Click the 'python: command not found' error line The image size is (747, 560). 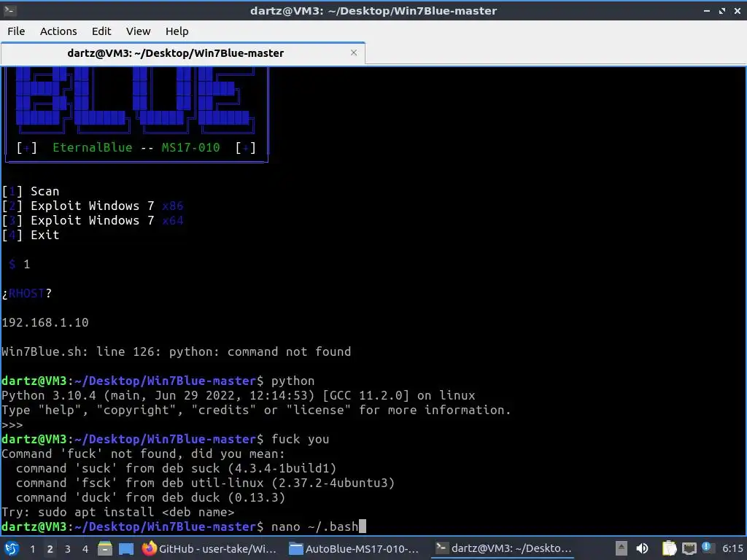(x=177, y=352)
